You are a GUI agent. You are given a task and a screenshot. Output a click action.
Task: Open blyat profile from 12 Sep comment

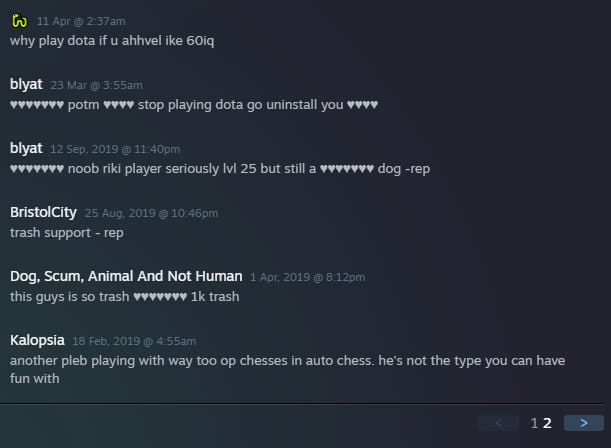(x=26, y=148)
